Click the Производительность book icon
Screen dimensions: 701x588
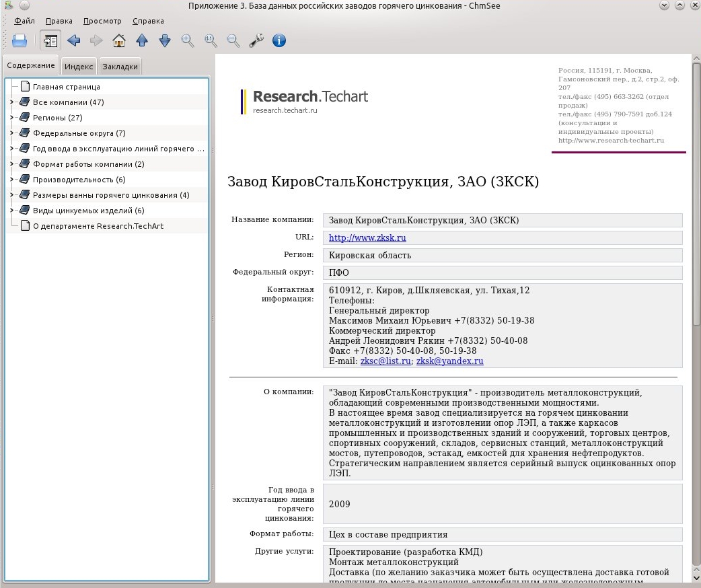25,180
